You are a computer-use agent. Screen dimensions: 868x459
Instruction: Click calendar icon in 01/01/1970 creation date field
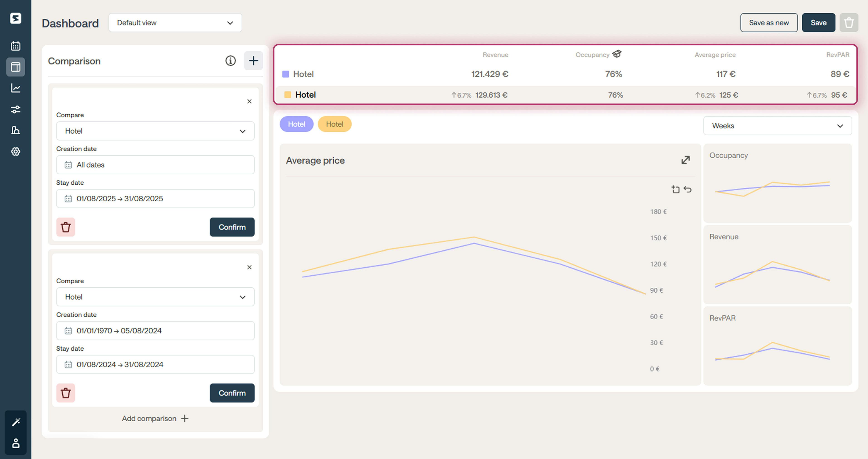click(68, 331)
